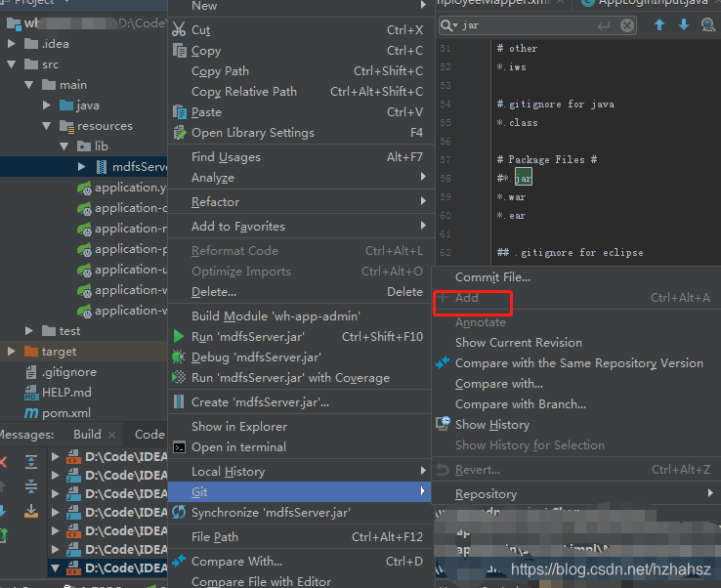This screenshot has width=721, height=588.
Task: Select Compare with Branch...
Action: [x=576, y=404]
